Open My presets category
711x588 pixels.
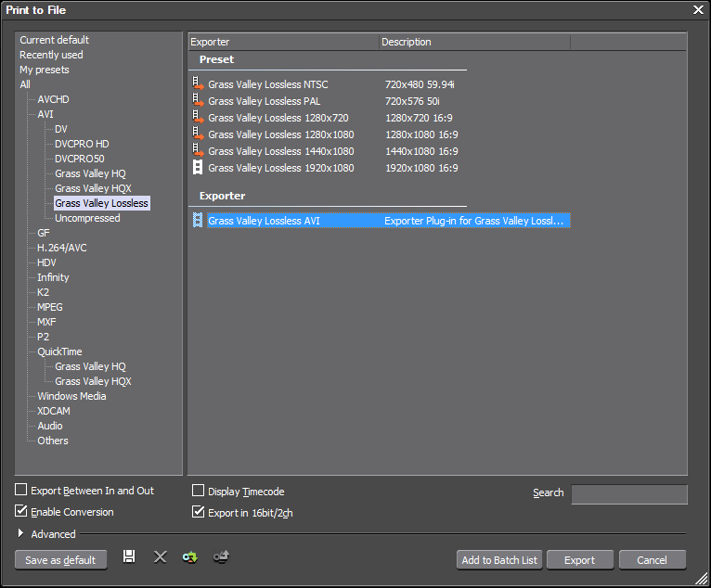tap(45, 70)
